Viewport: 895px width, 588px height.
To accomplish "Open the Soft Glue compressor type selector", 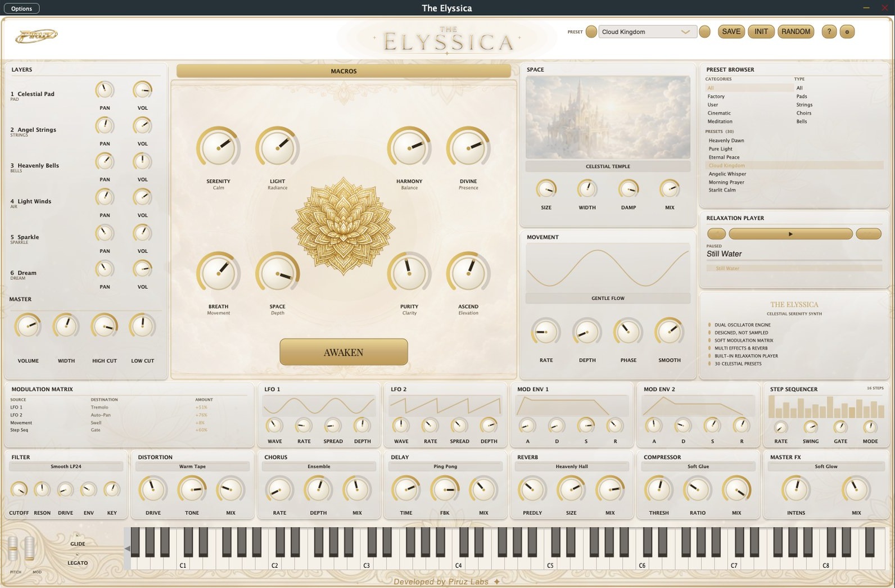I will [698, 467].
